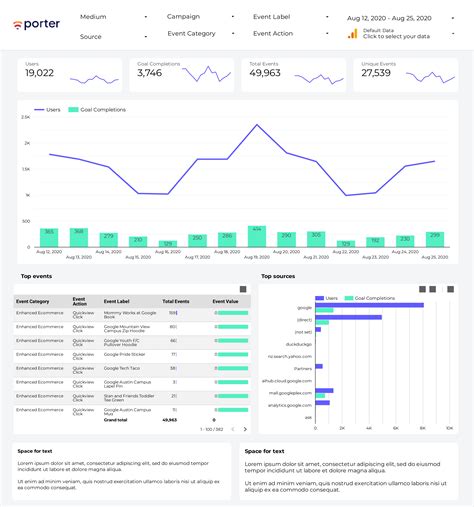Open the Event Label filter dropdown
This screenshot has width=474, height=507.
[x=291, y=17]
